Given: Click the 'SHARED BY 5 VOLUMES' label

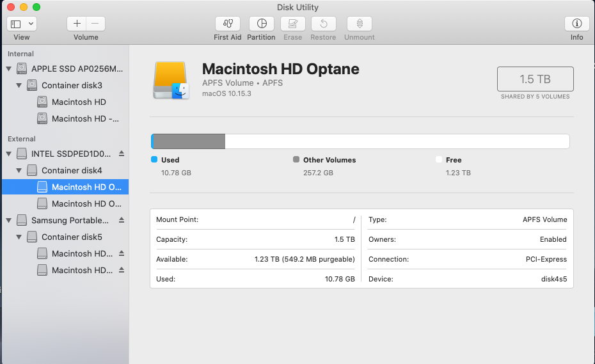Looking at the screenshot, I should click(535, 97).
